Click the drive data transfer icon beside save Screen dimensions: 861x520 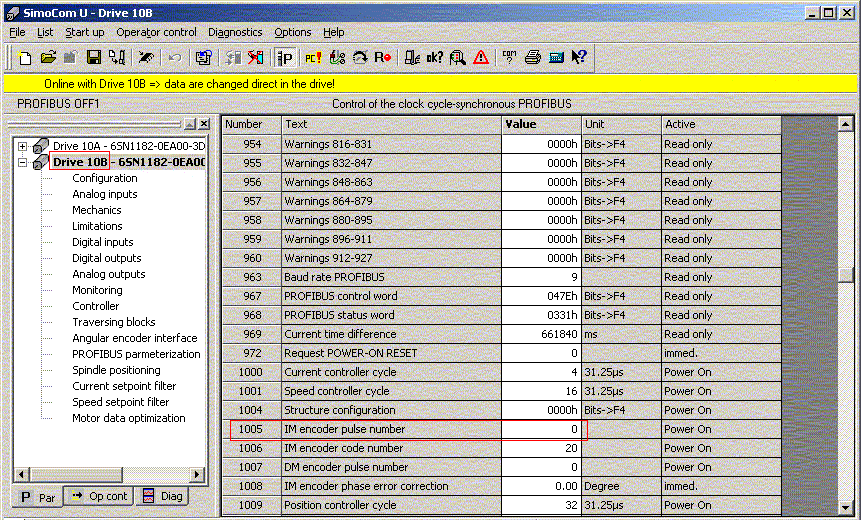click(x=116, y=57)
